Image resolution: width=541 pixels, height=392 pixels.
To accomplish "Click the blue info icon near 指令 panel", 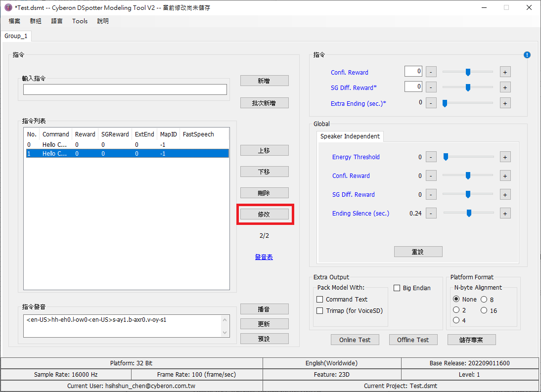I will [527, 55].
